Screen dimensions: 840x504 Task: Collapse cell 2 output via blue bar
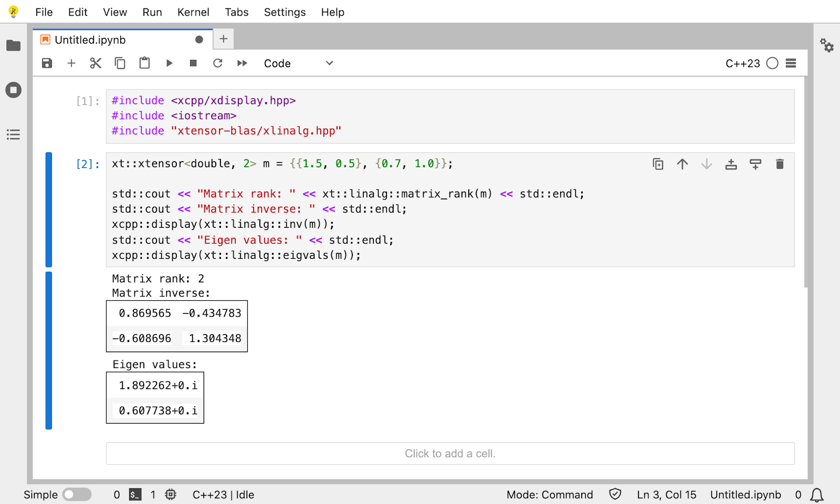click(49, 350)
